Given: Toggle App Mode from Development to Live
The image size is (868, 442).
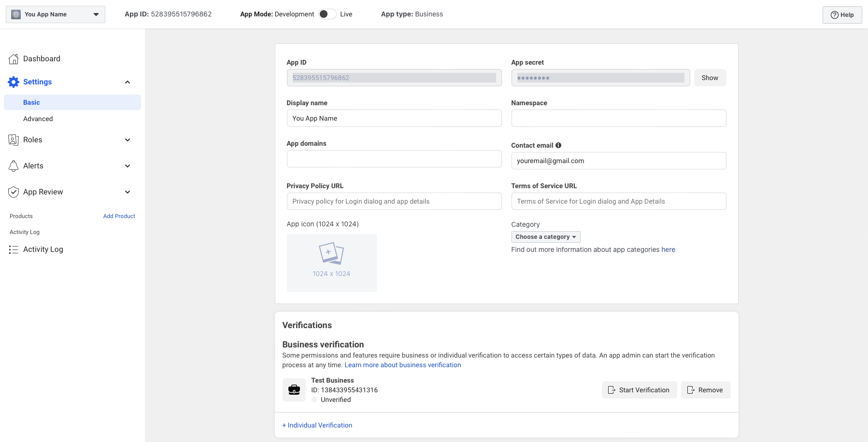Looking at the screenshot, I should (x=327, y=14).
